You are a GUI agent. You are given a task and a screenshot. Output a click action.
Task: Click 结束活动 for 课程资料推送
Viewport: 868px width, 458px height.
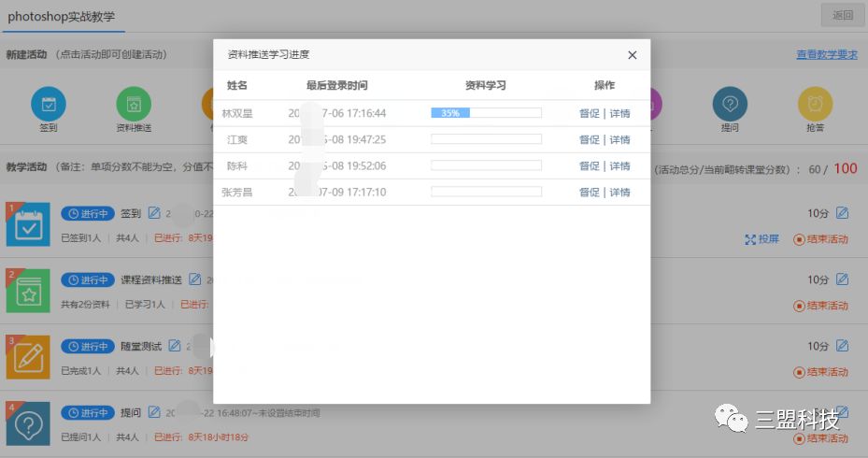[821, 306]
